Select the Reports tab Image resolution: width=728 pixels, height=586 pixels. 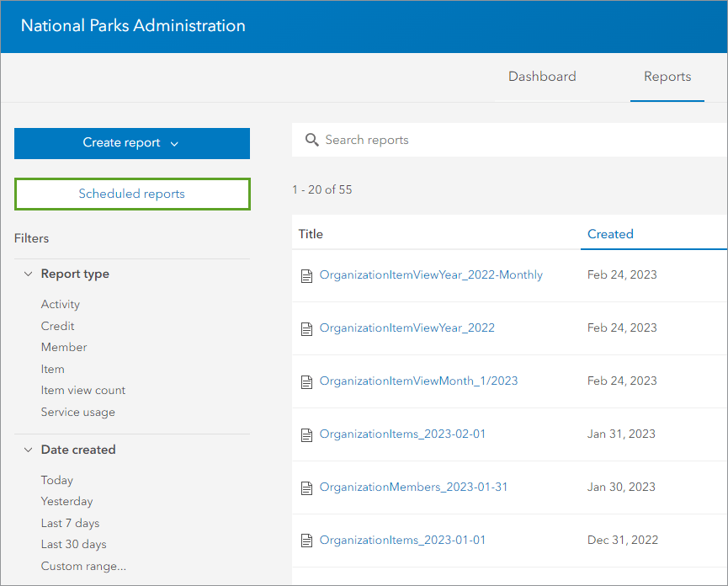click(667, 77)
